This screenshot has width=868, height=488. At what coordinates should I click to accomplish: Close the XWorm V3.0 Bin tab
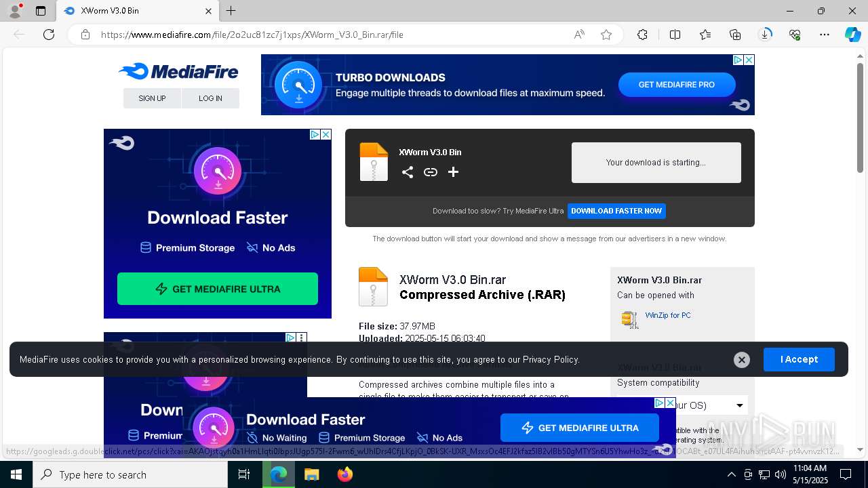click(209, 11)
